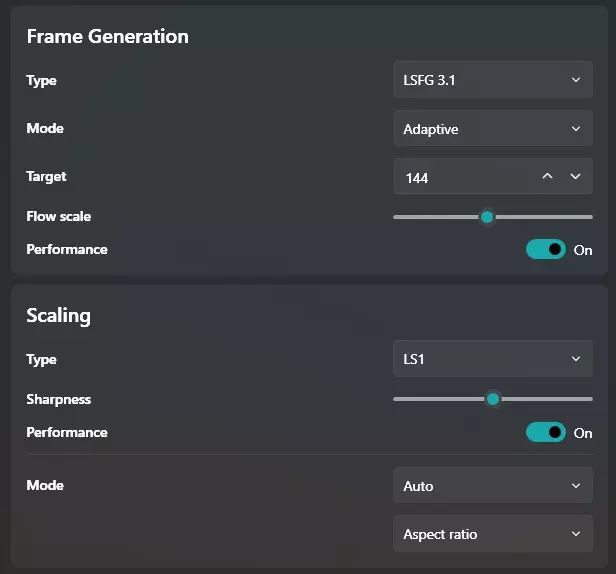Viewport: 616px width, 574px height.
Task: Toggle Performance under Frame Generation
Action: [x=546, y=249]
